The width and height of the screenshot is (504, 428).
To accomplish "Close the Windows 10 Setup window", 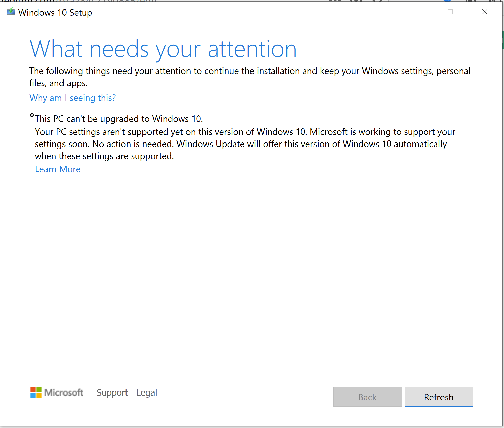I will (485, 12).
